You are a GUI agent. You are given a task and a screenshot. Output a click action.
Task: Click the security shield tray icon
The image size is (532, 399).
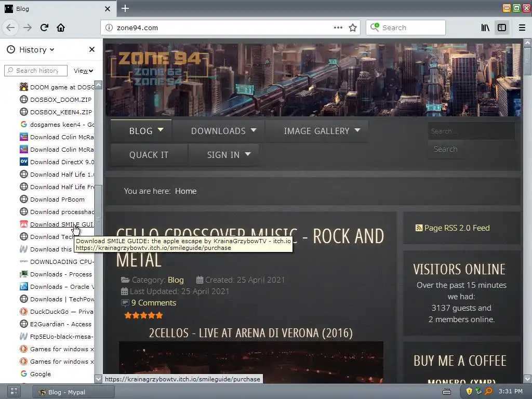pyautogui.click(x=469, y=391)
